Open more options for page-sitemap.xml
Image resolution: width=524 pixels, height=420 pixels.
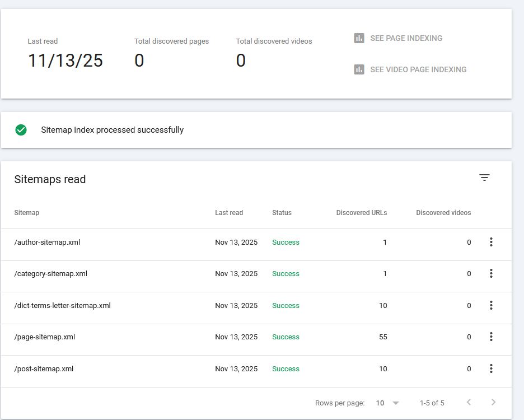pos(491,337)
